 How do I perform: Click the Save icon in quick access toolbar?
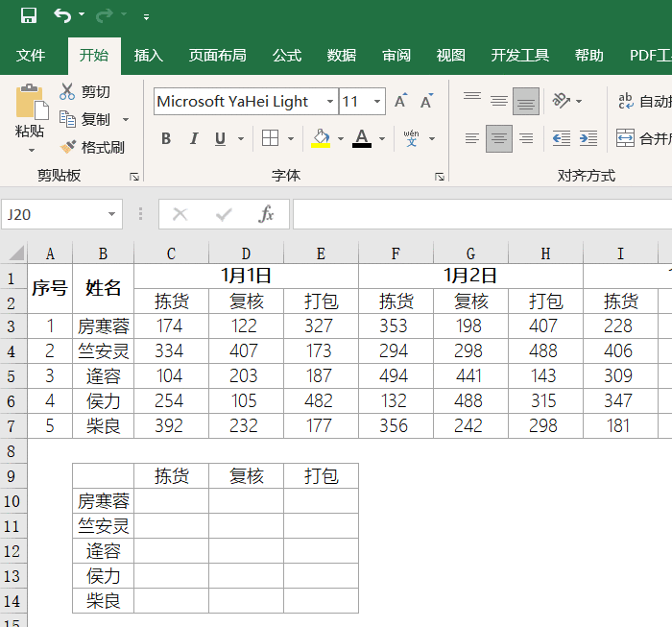29,16
